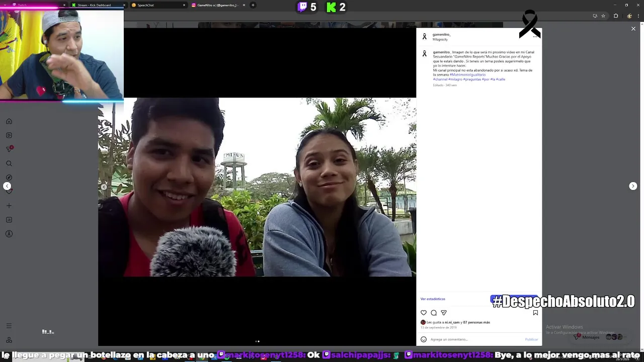Open the Ver estadísticas link
Image resolution: width=644 pixels, height=362 pixels.
tap(433, 299)
